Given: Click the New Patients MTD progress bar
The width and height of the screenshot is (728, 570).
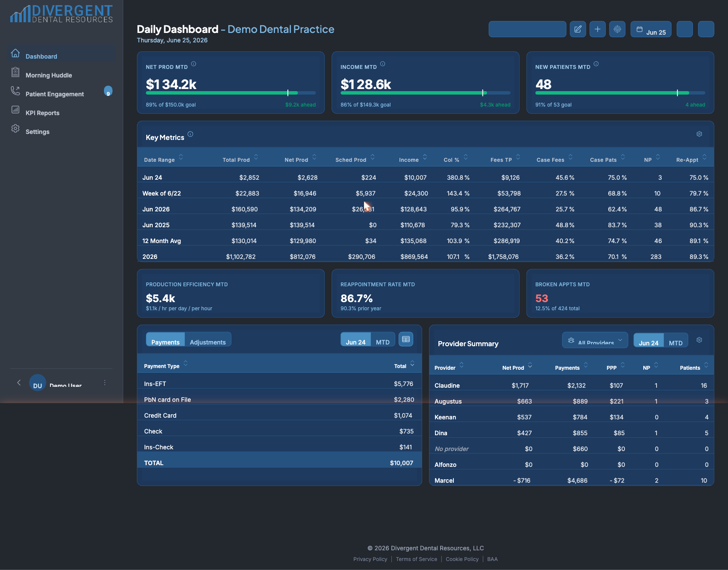Looking at the screenshot, I should click(x=620, y=93).
